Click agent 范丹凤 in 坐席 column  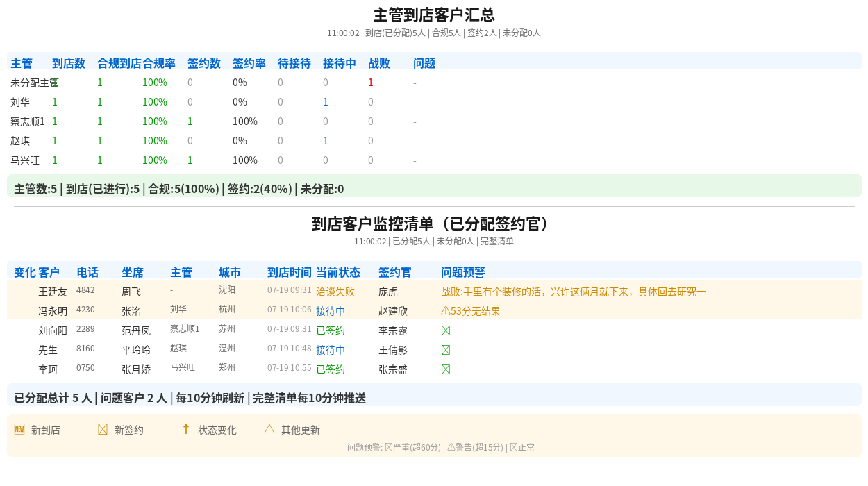[136, 330]
